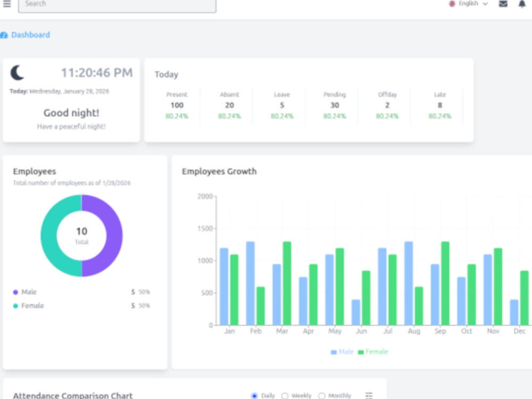Screen dimensions: 532x399
Task: Select the Daily radio button
Action: (x=254, y=396)
